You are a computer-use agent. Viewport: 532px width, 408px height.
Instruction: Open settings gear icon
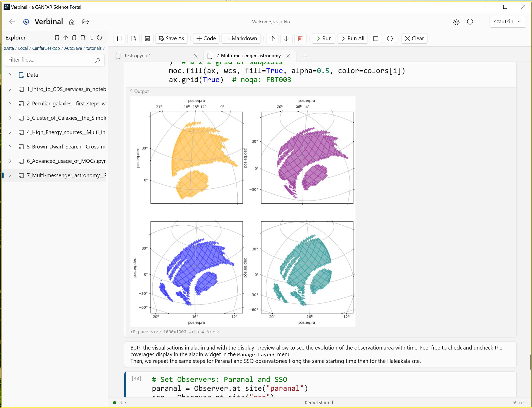coord(456,22)
